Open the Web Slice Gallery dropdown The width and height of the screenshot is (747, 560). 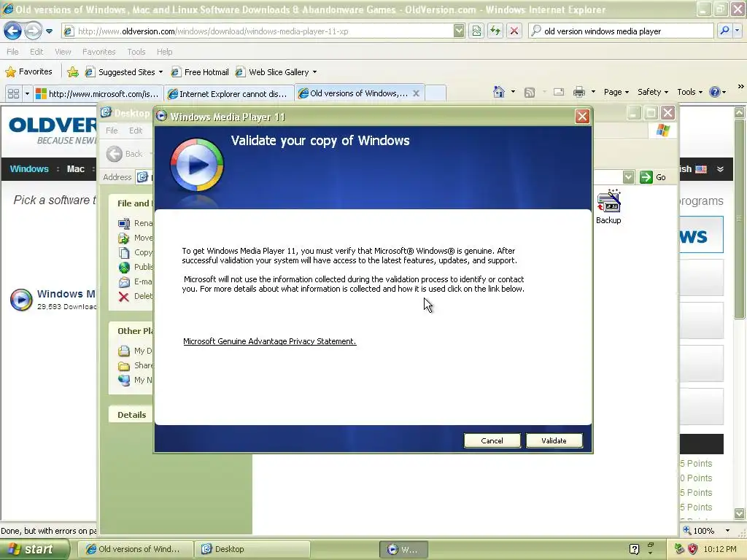(276, 72)
